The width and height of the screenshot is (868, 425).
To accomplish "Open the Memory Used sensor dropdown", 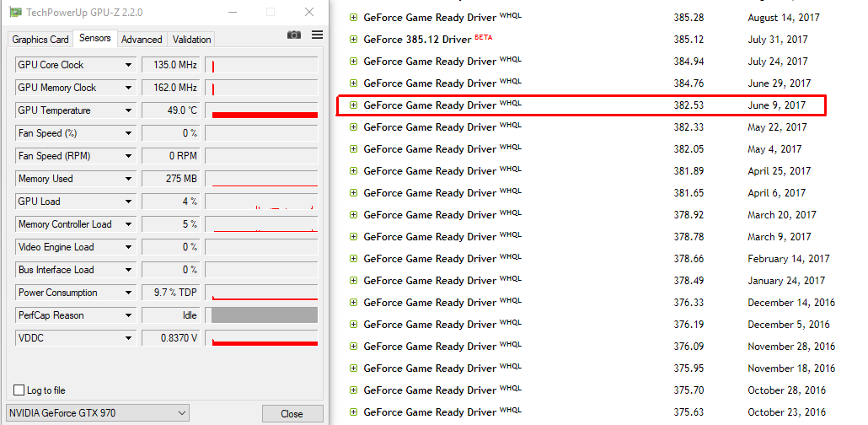I will (128, 179).
